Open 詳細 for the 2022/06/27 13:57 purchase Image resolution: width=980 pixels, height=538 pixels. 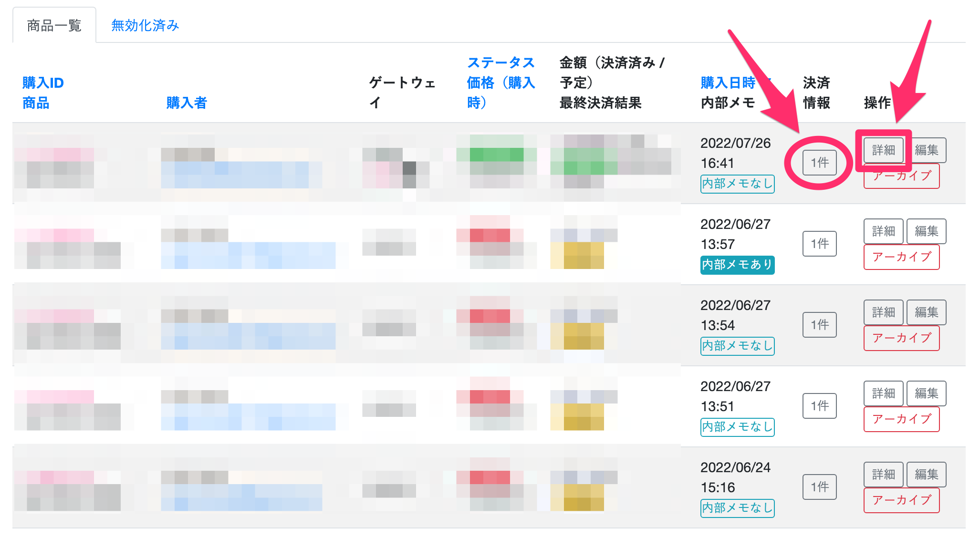[x=883, y=231]
